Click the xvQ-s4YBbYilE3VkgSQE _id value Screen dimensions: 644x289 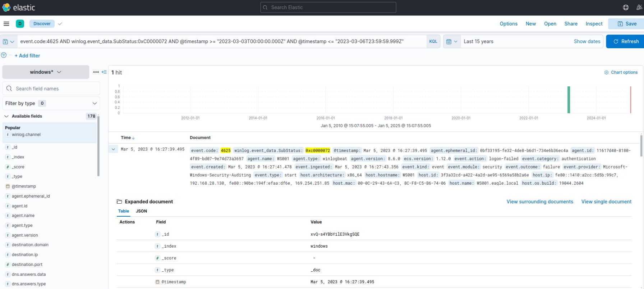[335, 234]
